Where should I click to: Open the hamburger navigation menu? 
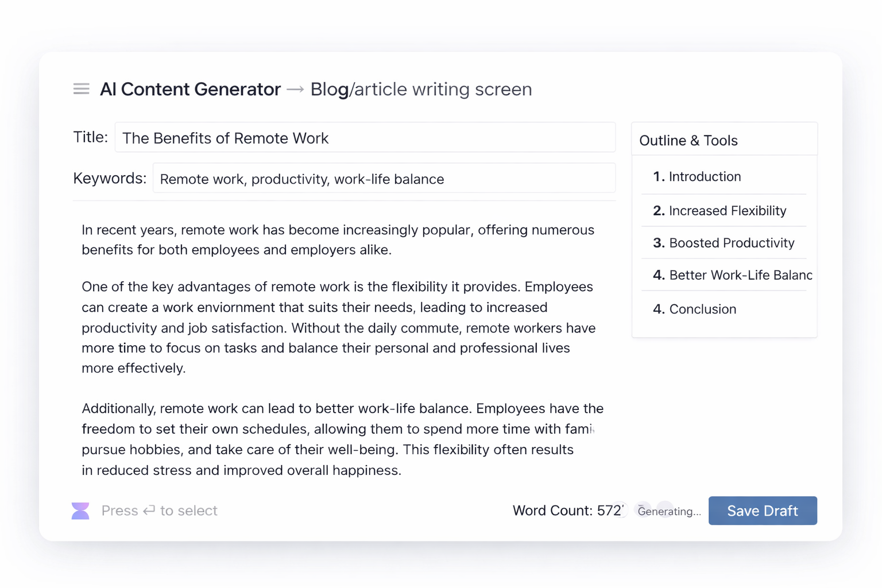click(81, 88)
